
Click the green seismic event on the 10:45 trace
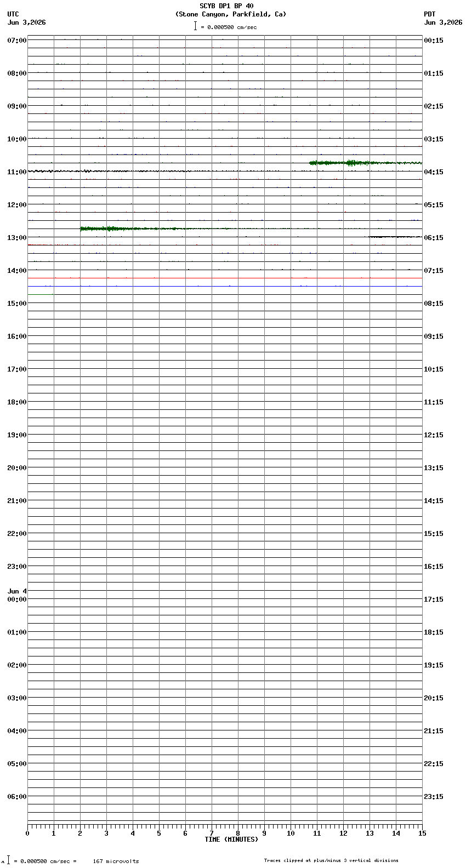click(366, 163)
